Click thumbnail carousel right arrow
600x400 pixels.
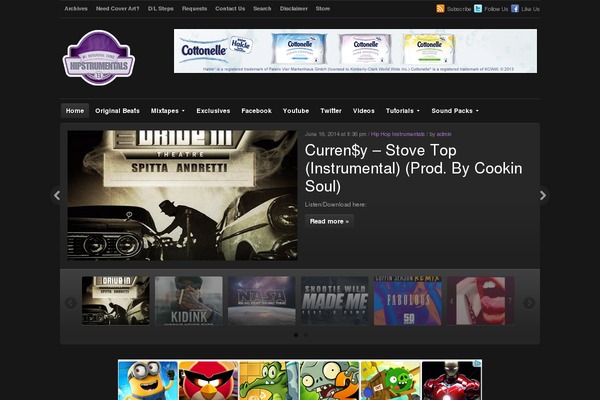point(529,303)
